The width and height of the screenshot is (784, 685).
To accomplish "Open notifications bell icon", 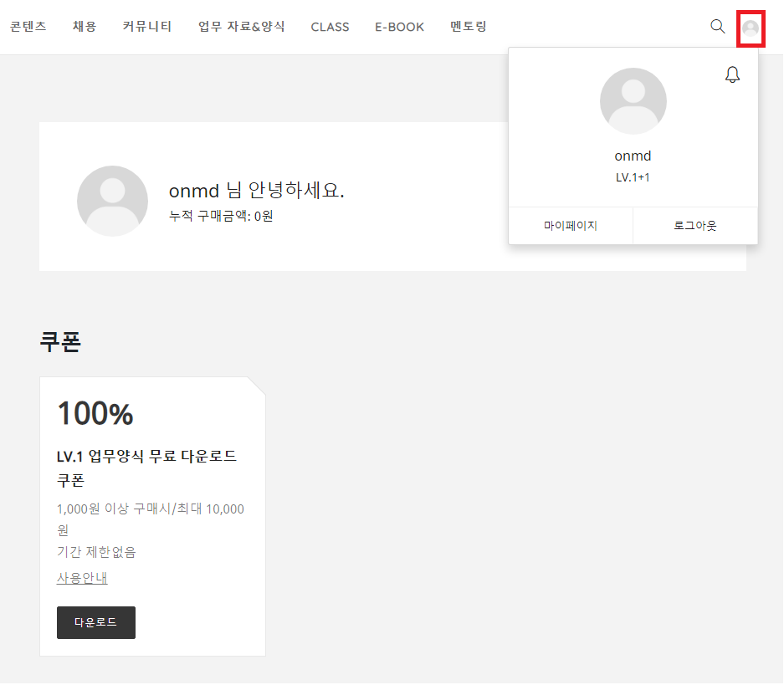I will click(732, 74).
